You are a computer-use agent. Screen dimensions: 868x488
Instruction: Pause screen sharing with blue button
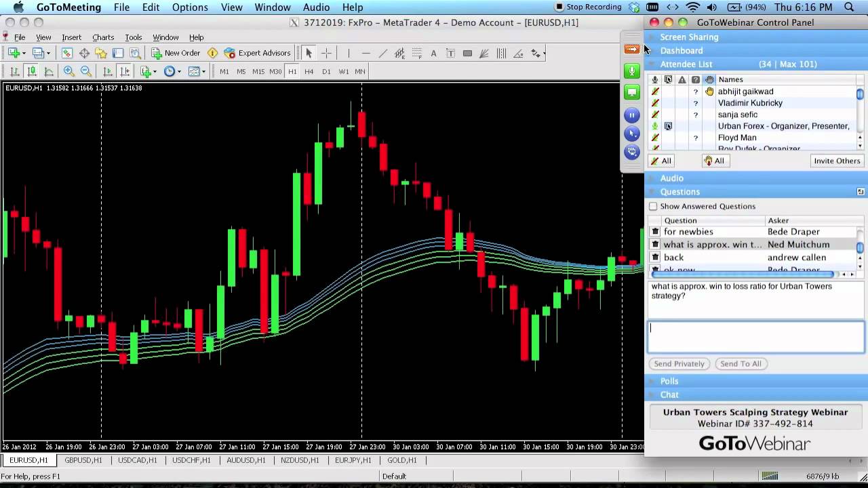pyautogui.click(x=632, y=115)
